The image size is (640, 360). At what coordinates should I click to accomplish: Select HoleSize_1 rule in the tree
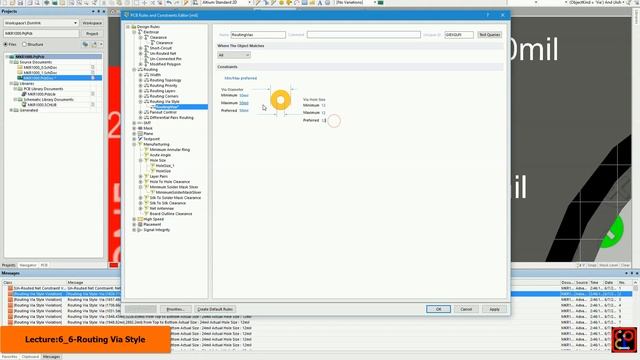pyautogui.click(x=165, y=166)
